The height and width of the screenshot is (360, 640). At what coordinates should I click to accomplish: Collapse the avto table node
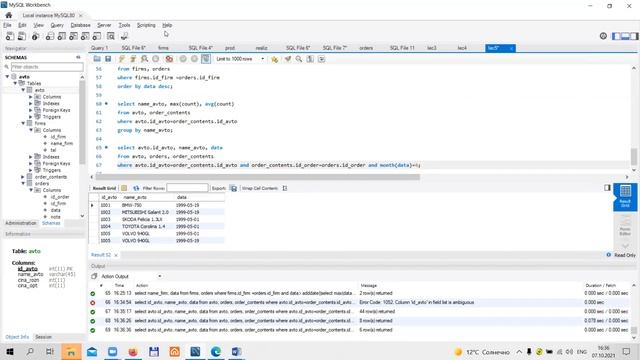click(x=23, y=90)
